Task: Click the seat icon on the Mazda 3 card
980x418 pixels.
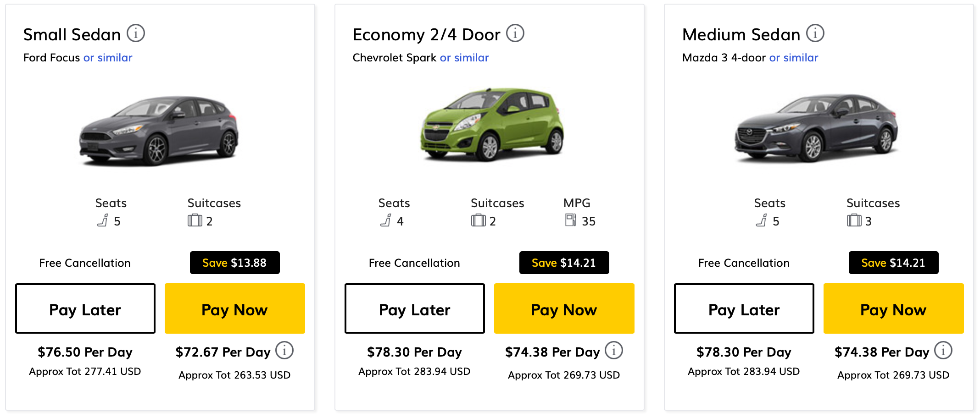Action: click(763, 220)
